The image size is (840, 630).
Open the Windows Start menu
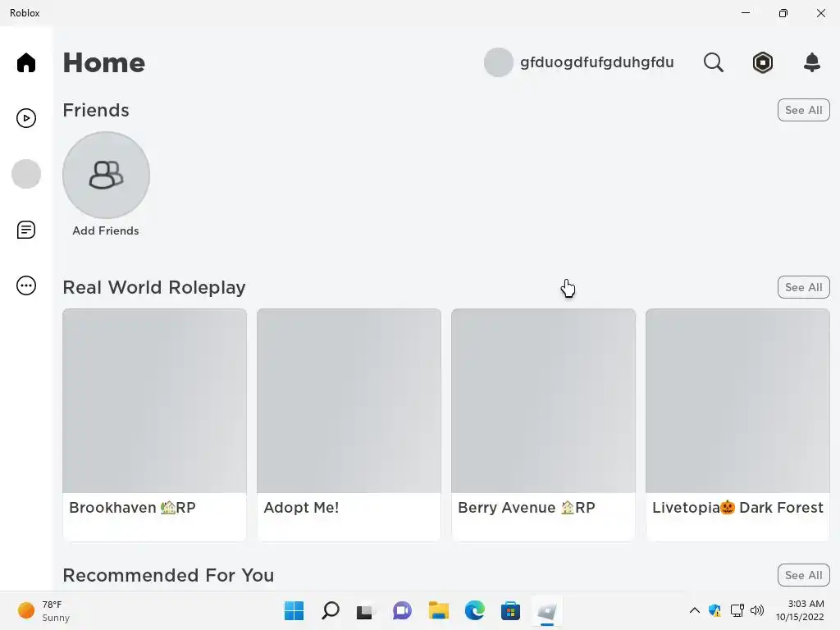(294, 610)
